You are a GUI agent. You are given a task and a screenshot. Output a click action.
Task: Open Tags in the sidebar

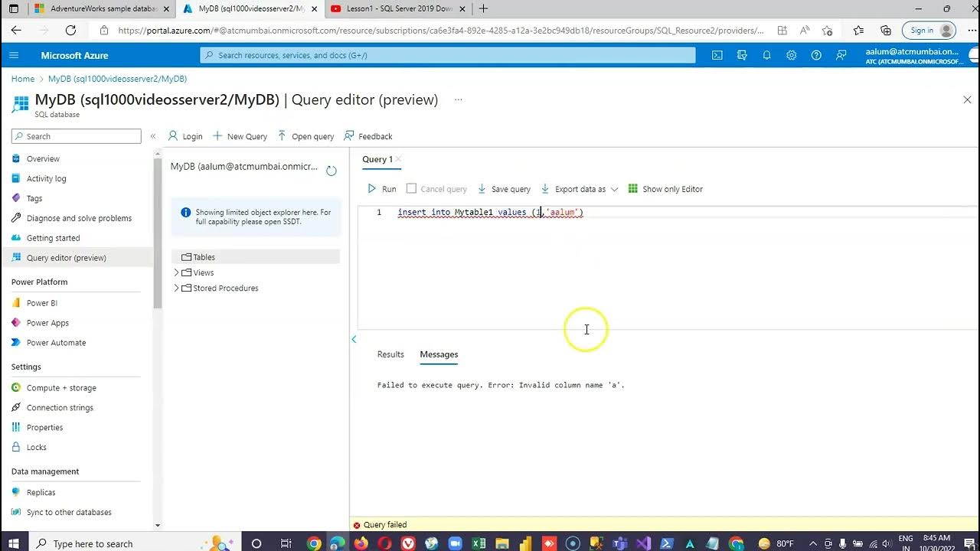[34, 198]
